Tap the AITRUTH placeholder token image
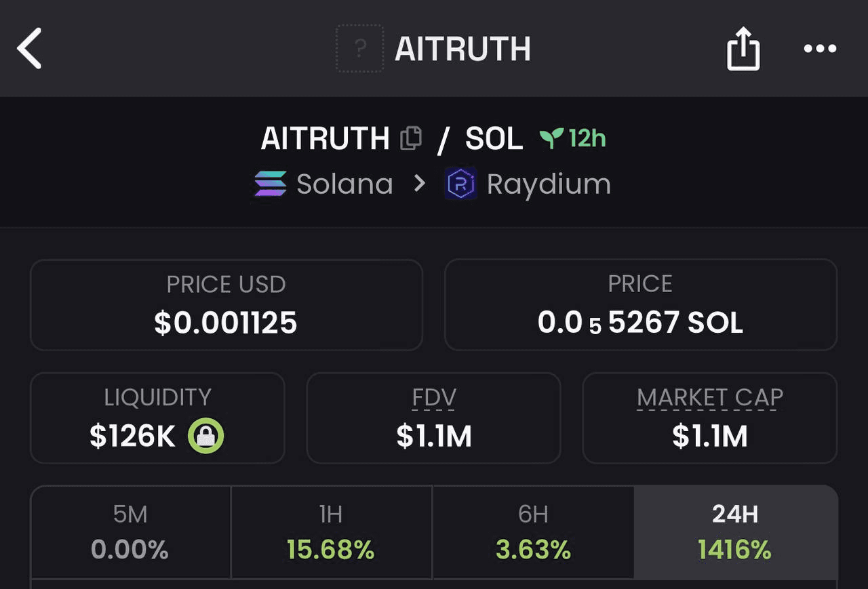 pyautogui.click(x=360, y=48)
